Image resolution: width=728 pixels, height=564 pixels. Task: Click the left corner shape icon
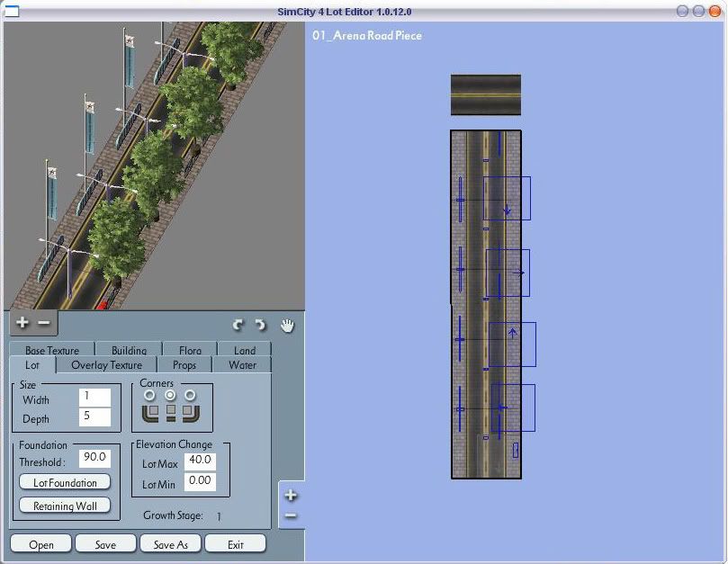pos(150,413)
